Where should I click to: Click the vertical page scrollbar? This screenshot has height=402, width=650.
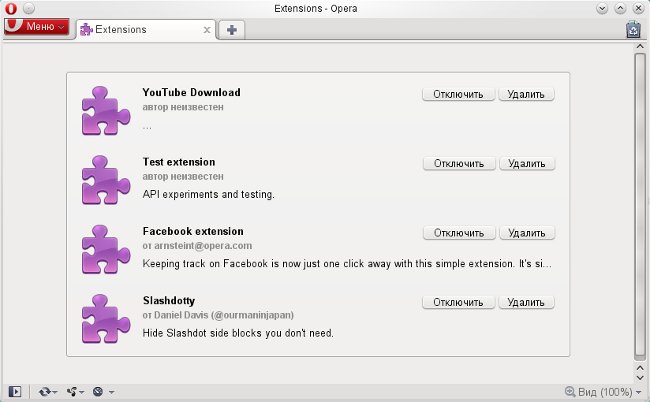point(640,200)
